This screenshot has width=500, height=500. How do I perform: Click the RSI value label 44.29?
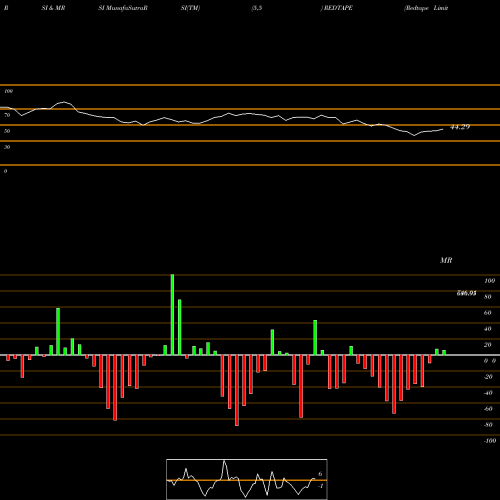point(460,127)
